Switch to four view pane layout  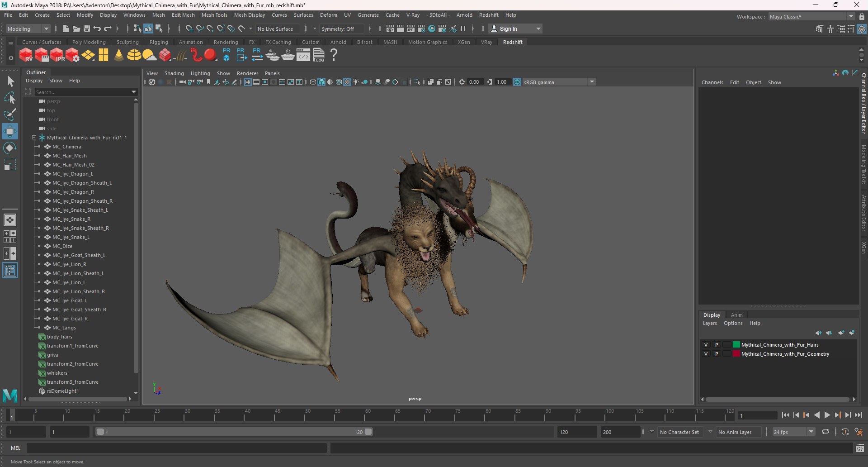click(10, 237)
